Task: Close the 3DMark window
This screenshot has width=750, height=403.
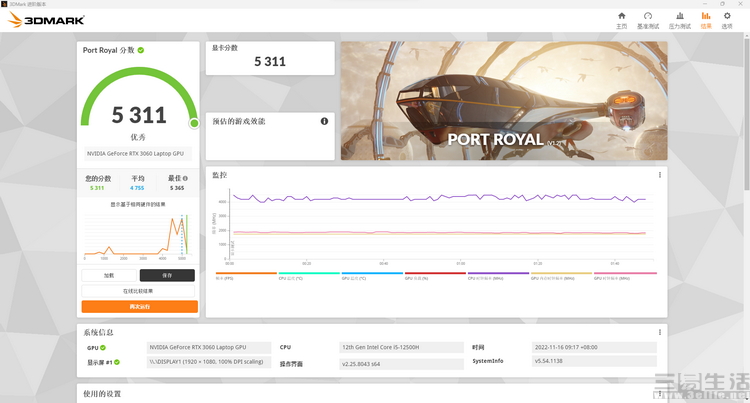Action: 739,4
